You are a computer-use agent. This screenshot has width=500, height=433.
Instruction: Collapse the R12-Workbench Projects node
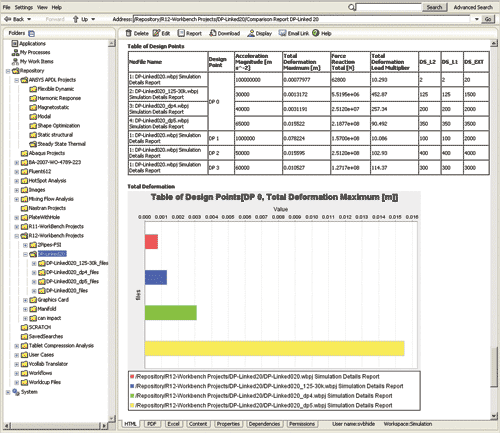16,236
